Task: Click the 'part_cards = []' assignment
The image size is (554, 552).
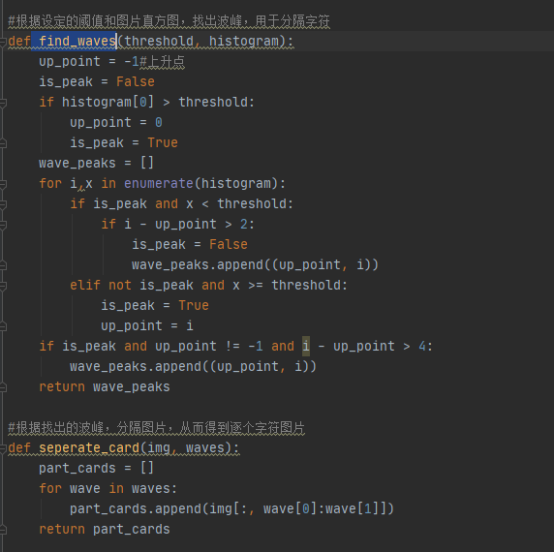Action: (96, 468)
